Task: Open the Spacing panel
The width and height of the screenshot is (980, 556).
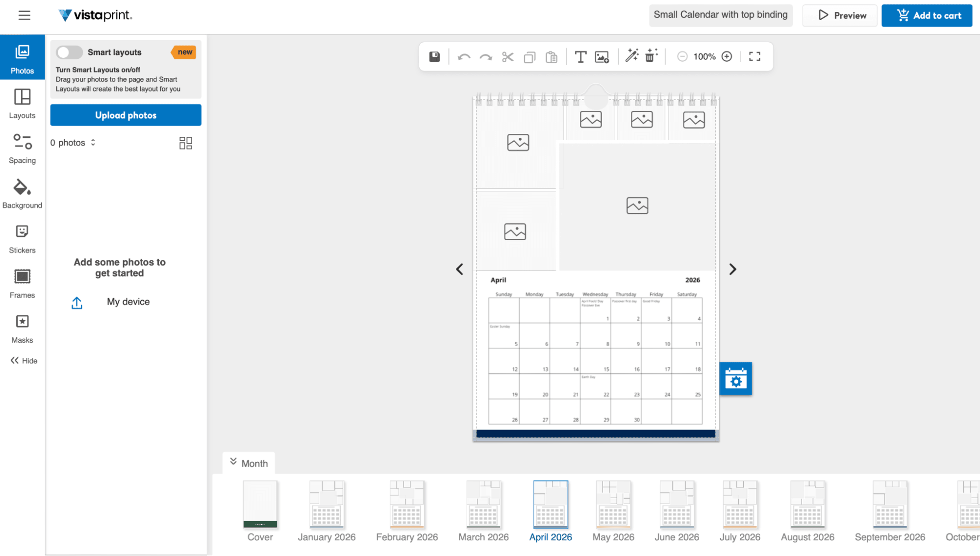Action: pos(22,148)
